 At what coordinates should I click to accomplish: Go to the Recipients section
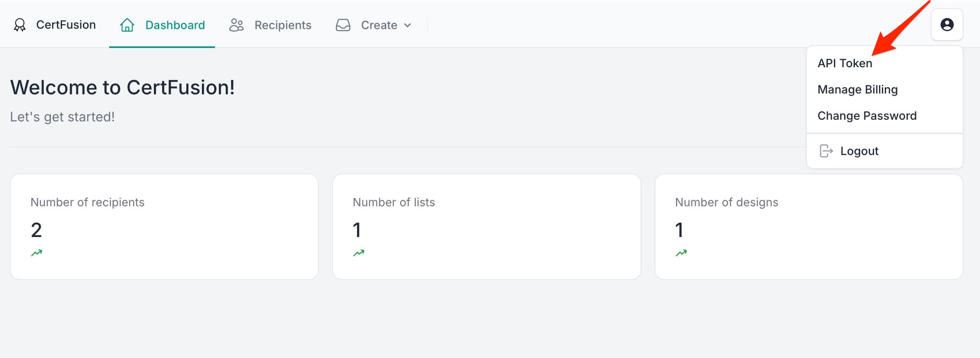[283, 25]
